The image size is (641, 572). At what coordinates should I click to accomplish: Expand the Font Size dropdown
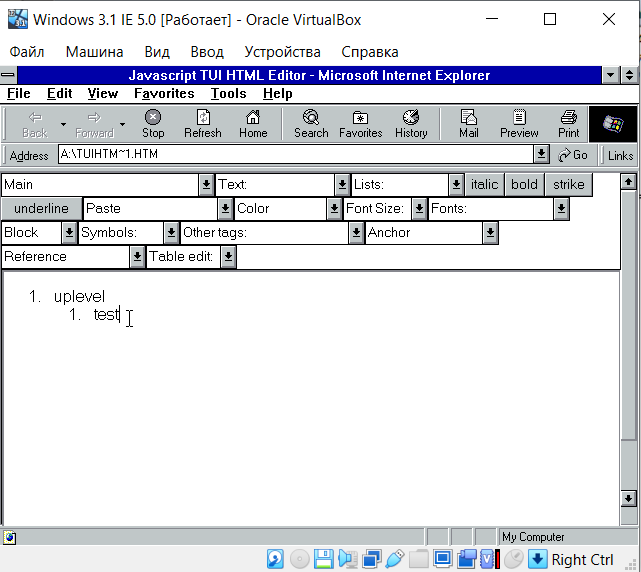pyautogui.click(x=419, y=209)
